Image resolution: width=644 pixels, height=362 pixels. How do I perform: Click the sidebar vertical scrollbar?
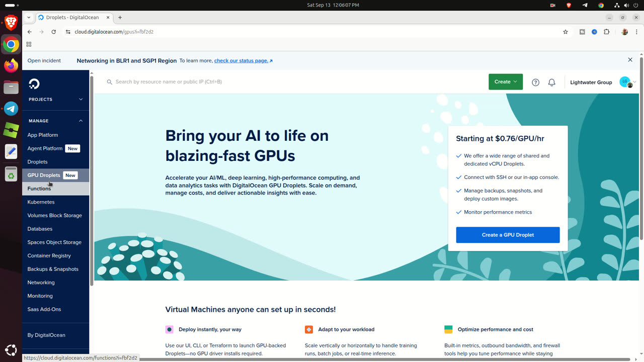[x=92, y=181]
